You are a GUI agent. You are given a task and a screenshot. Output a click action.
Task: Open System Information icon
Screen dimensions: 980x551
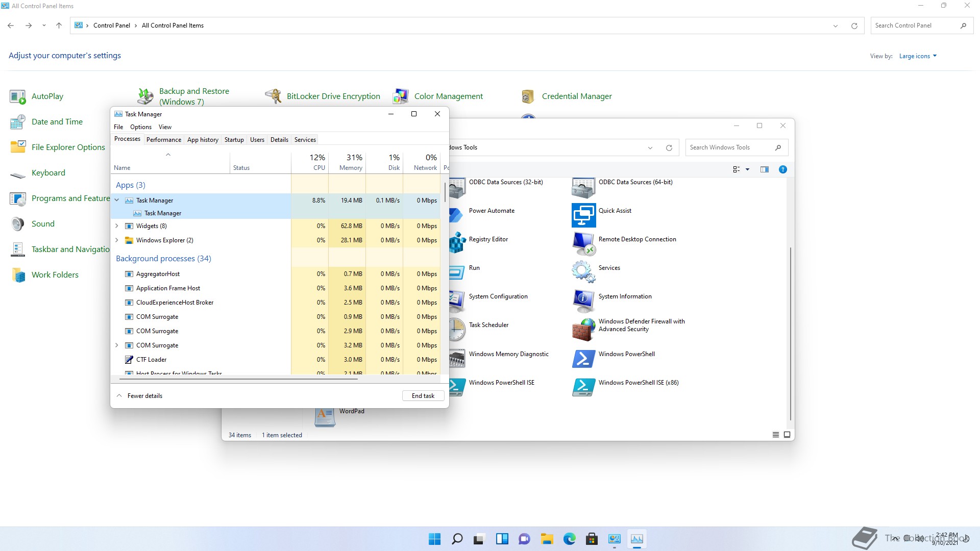pos(583,301)
